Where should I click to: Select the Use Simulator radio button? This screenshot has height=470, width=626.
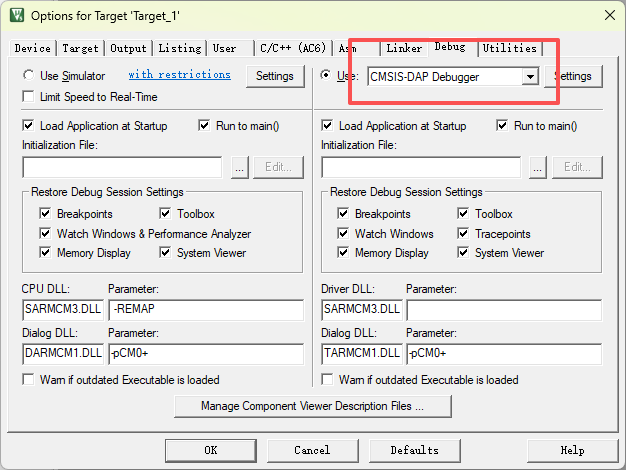[29, 76]
